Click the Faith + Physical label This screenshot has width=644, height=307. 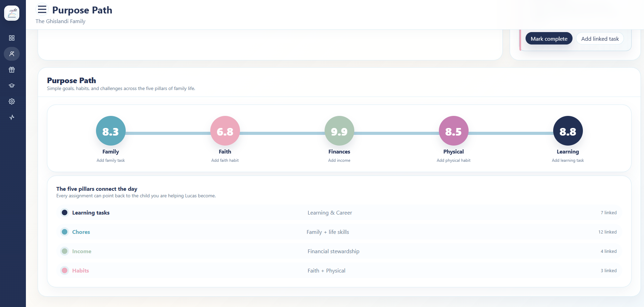[326, 271]
